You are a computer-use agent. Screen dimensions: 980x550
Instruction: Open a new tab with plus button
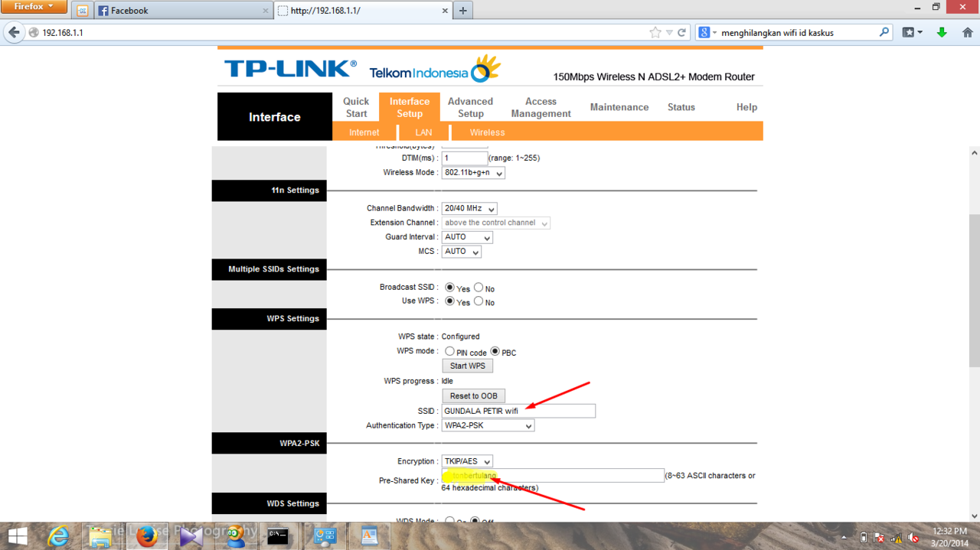(x=462, y=11)
